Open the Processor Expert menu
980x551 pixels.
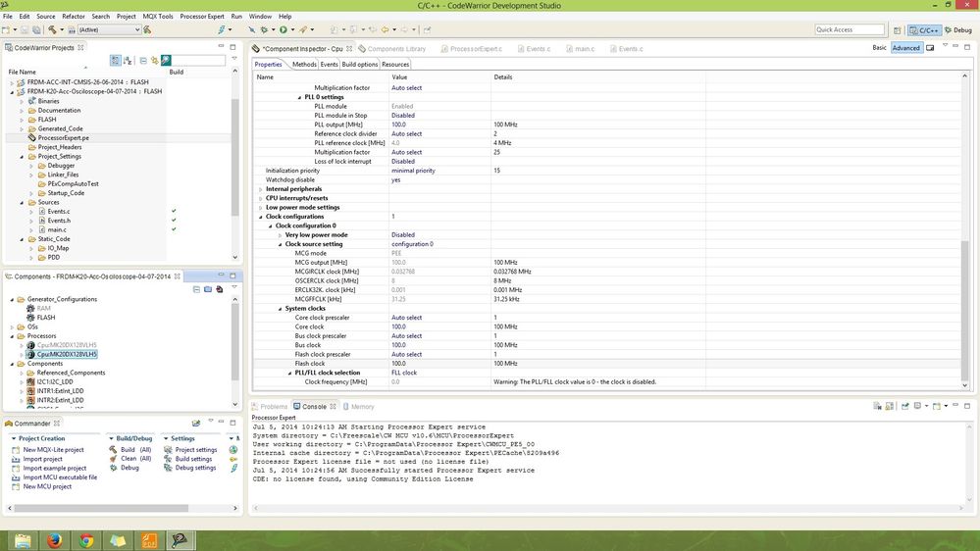tap(202, 17)
